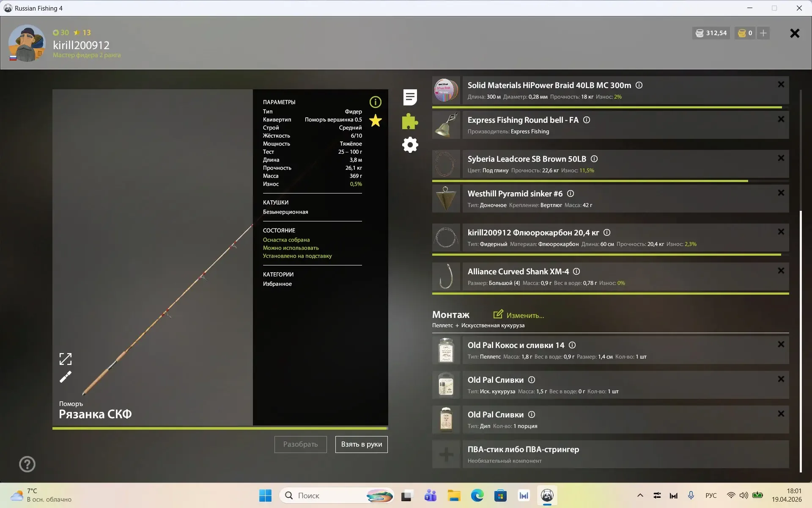
Task: Open the gear settings icon beside rod
Action: (x=410, y=145)
